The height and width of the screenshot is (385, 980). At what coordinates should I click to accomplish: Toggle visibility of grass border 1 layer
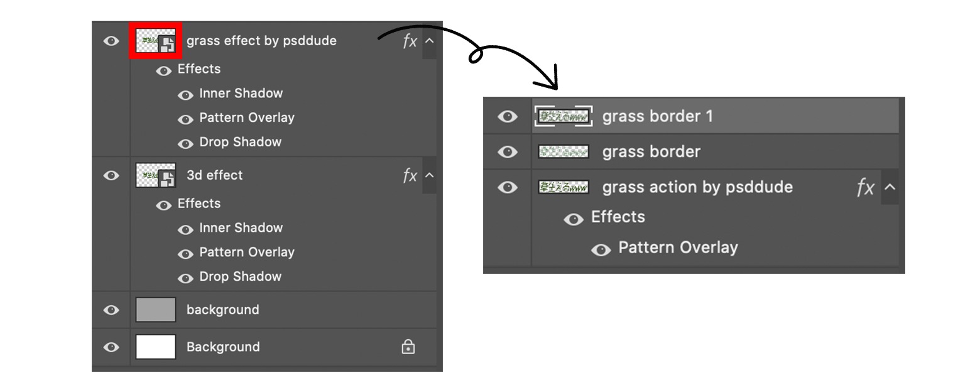point(507,117)
